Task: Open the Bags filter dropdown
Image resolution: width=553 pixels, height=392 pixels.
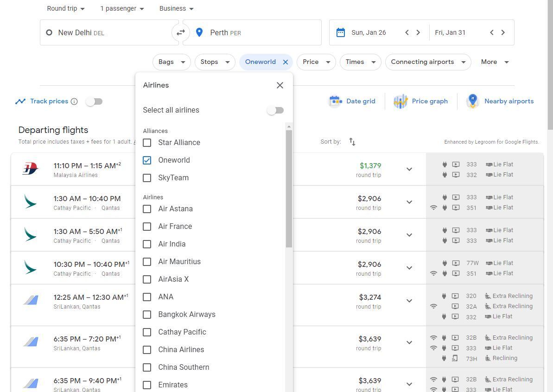Action: (172, 62)
